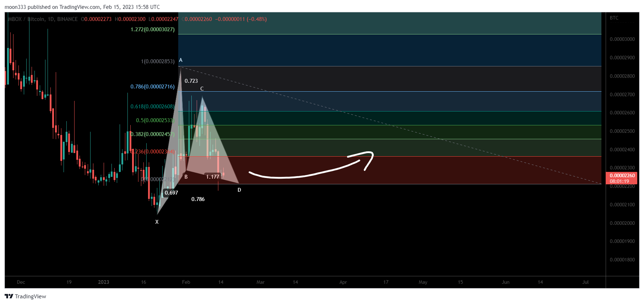Click price axis label 0.00002900
Screen dimensions: 644x304
click(622, 58)
